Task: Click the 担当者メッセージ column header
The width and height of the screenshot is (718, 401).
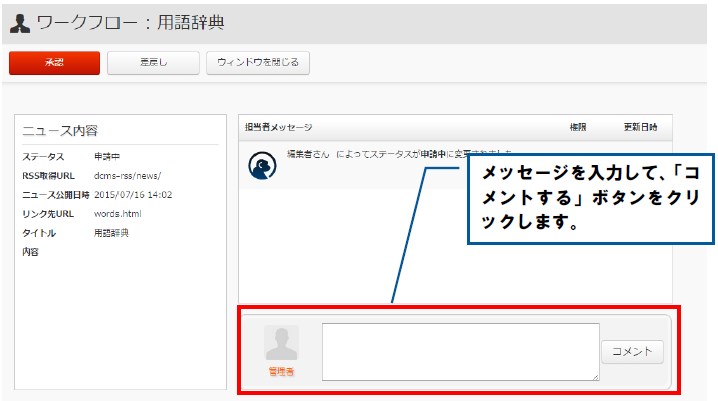Action: point(278,127)
